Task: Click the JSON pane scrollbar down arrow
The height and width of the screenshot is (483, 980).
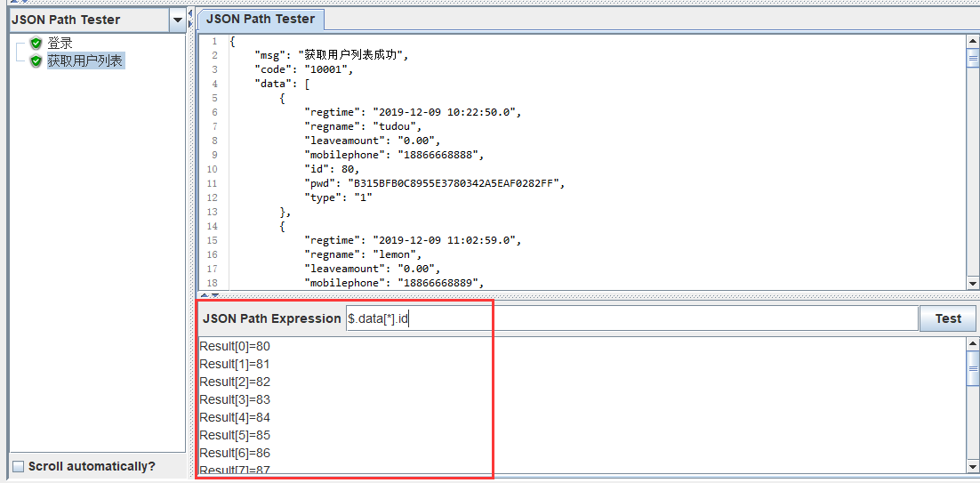Action: 972,283
